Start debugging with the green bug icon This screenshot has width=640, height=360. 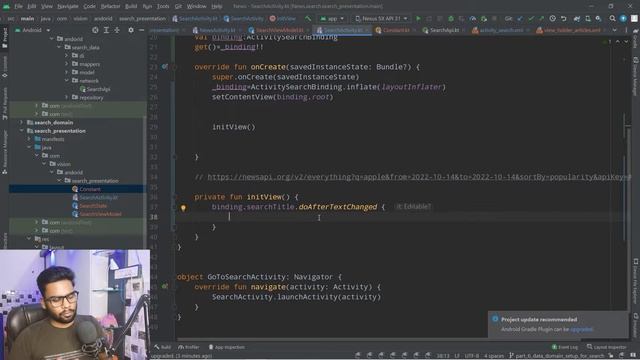coord(451,18)
